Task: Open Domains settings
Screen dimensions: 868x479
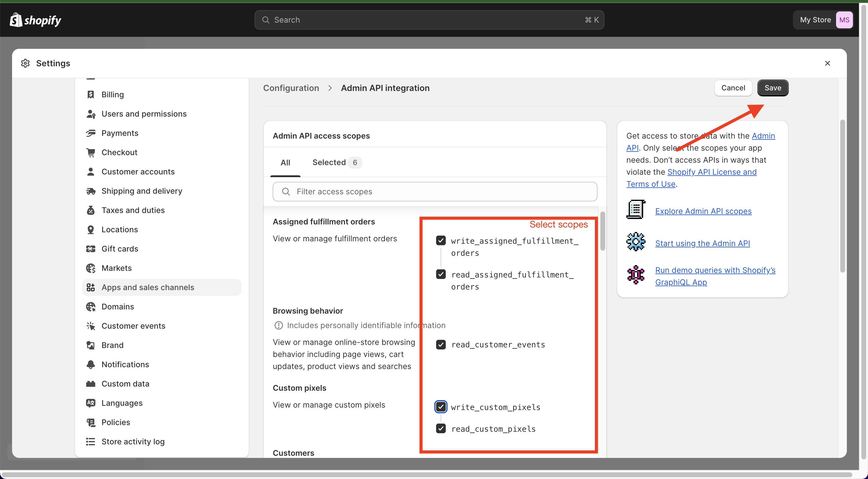Action: click(162, 307)
